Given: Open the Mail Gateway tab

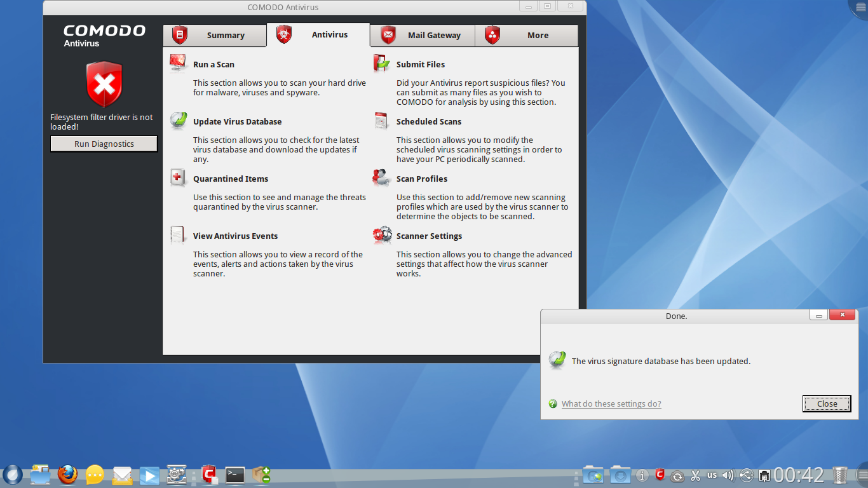Looking at the screenshot, I should click(x=423, y=36).
